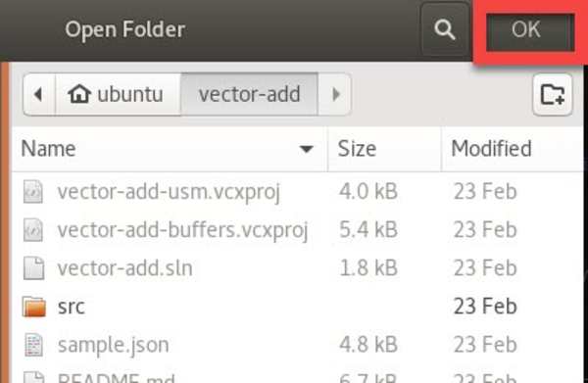The image size is (588, 383).
Task: Click the vector-add.sln file icon
Action: coord(33,268)
